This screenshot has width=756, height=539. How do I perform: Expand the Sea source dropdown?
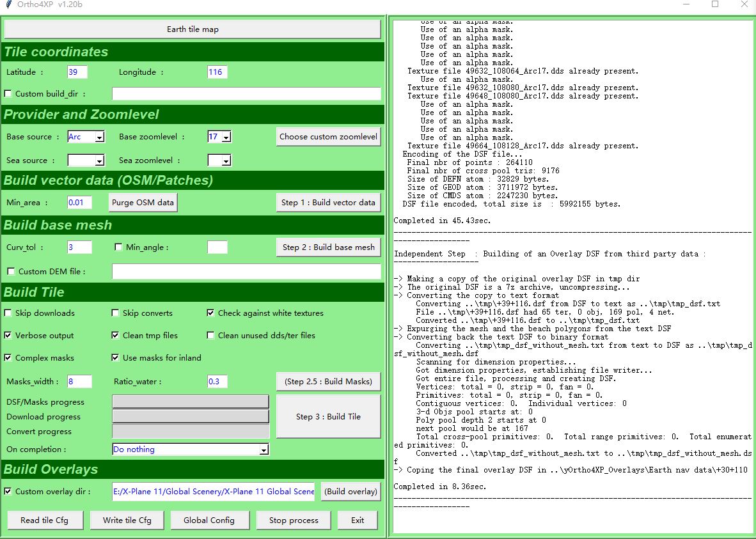coord(99,160)
